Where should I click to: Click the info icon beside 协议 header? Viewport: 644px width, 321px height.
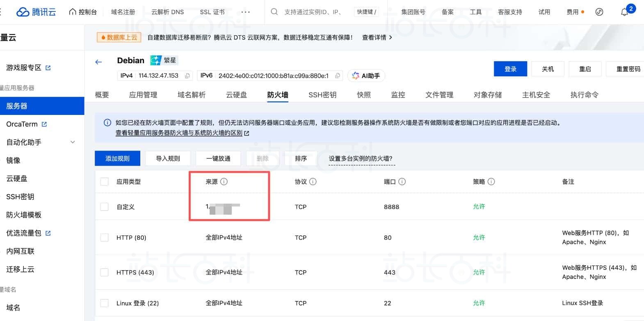tap(313, 181)
